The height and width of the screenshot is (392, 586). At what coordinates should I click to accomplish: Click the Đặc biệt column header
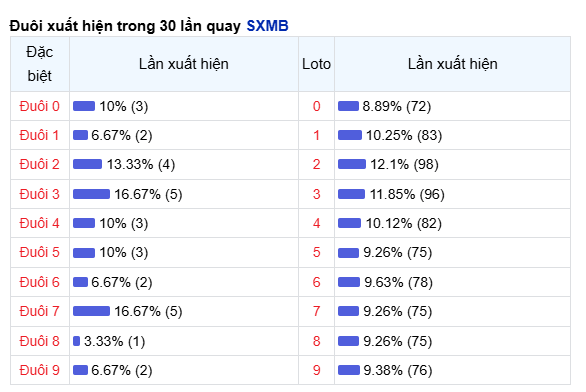(40, 64)
